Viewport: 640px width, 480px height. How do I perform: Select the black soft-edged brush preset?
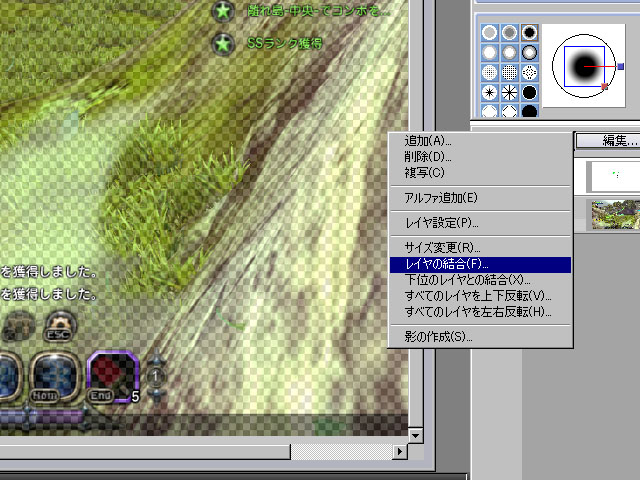[x=529, y=32]
